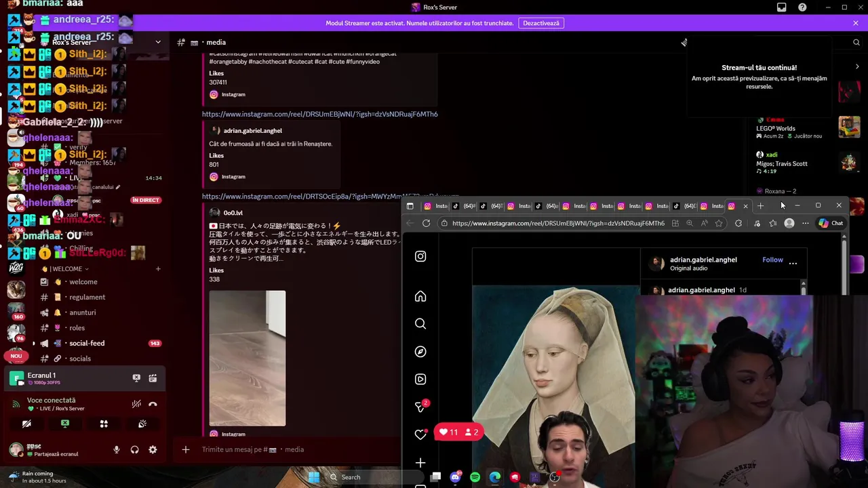
Task: Open Instagram Reels icon in sidebar
Action: (x=420, y=380)
